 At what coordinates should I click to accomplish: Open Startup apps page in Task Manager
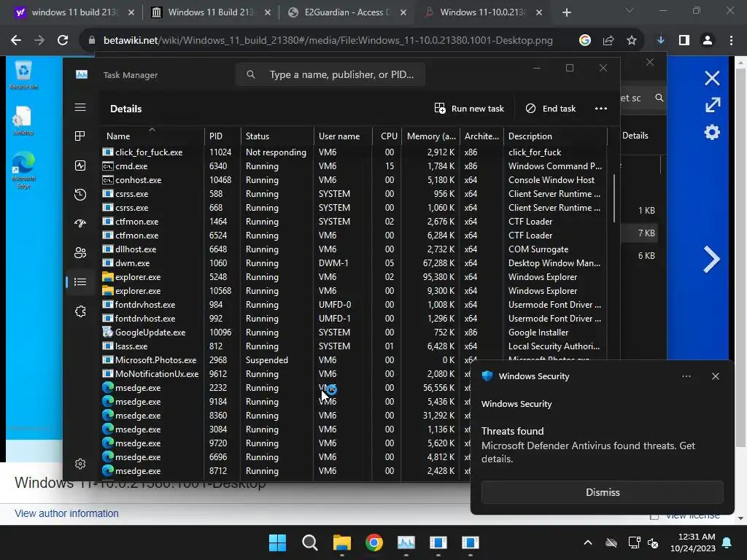[80, 223]
